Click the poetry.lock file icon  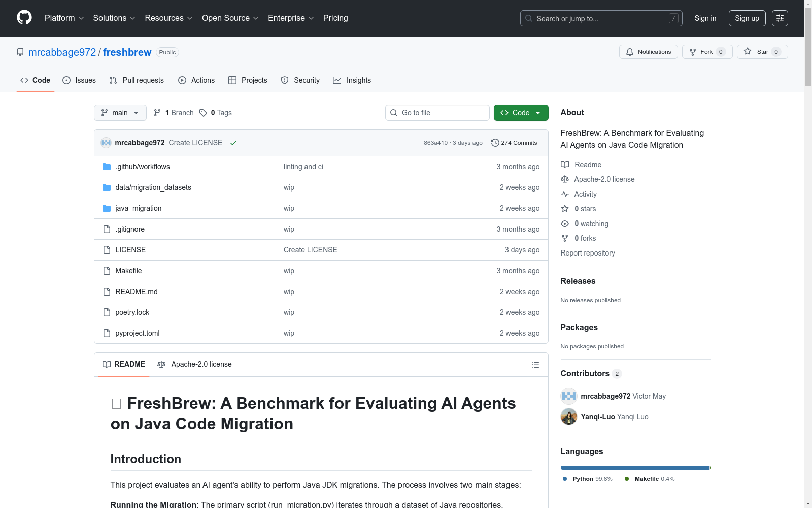(x=107, y=312)
